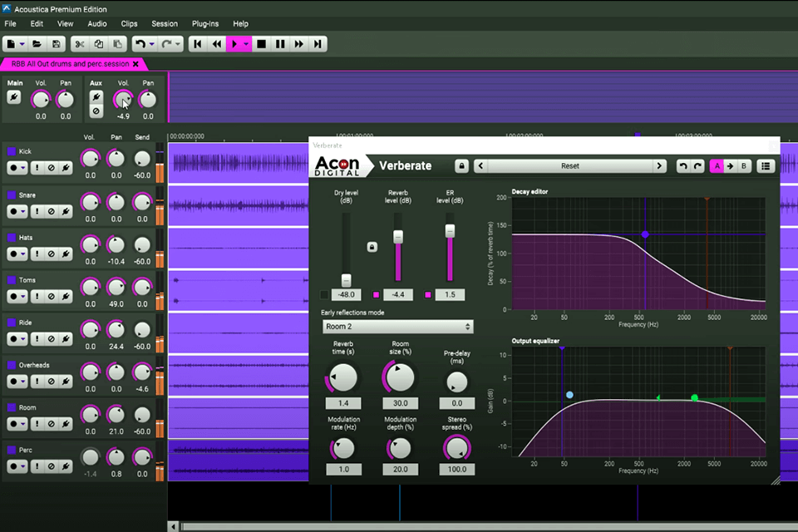Click the Paste toolbar icon
This screenshot has width=798, height=532.
tap(118, 45)
